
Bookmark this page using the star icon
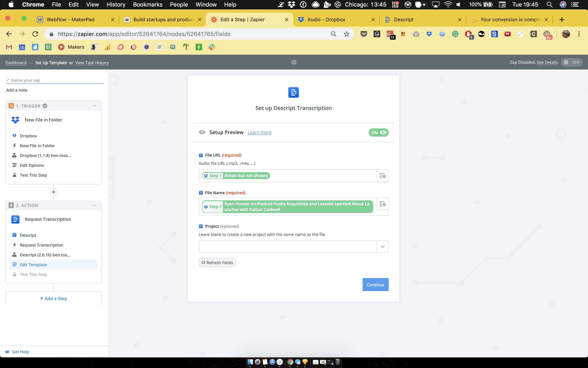click(x=346, y=34)
